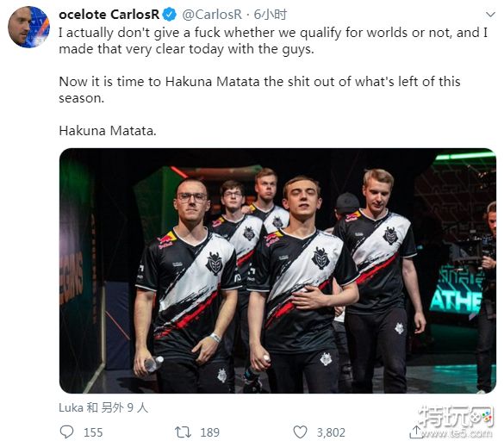
Task: Click the paragraph starting Now it is time
Action: click(x=259, y=90)
